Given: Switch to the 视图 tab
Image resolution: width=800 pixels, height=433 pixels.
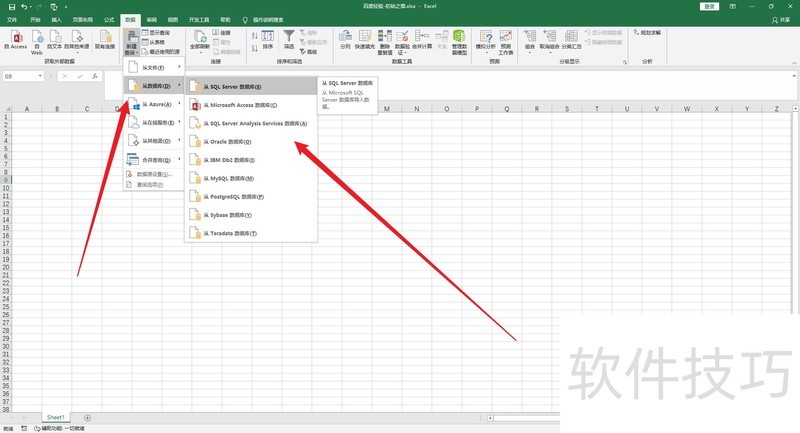Looking at the screenshot, I should coord(173,20).
